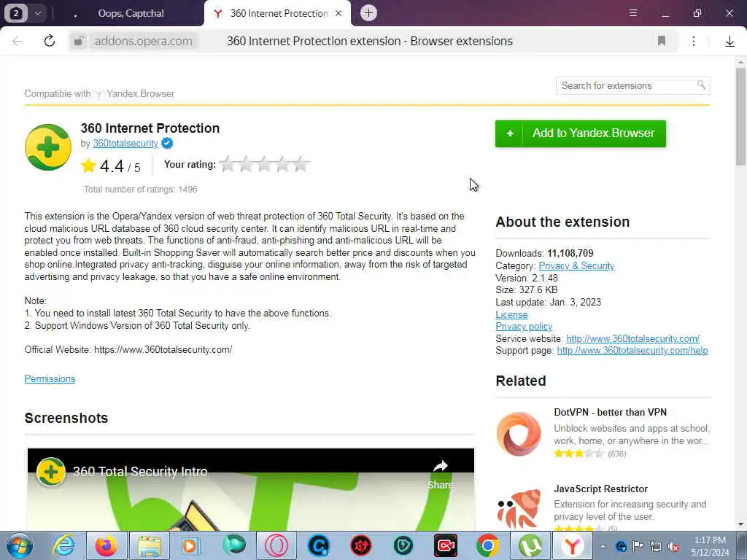This screenshot has height=560, width=747.
Task: Close the 360 Internet Protection tab
Action: point(338,13)
